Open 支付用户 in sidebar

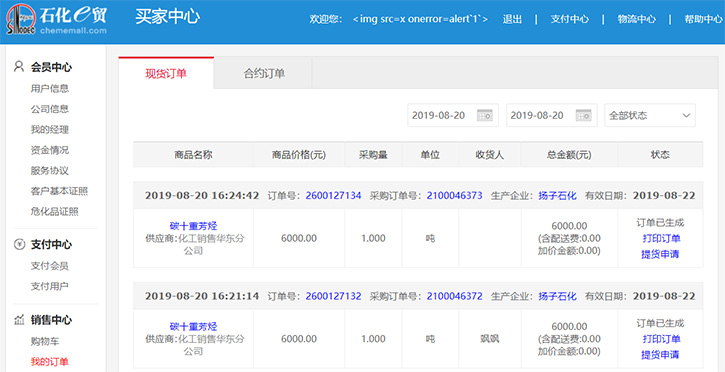coord(50,286)
